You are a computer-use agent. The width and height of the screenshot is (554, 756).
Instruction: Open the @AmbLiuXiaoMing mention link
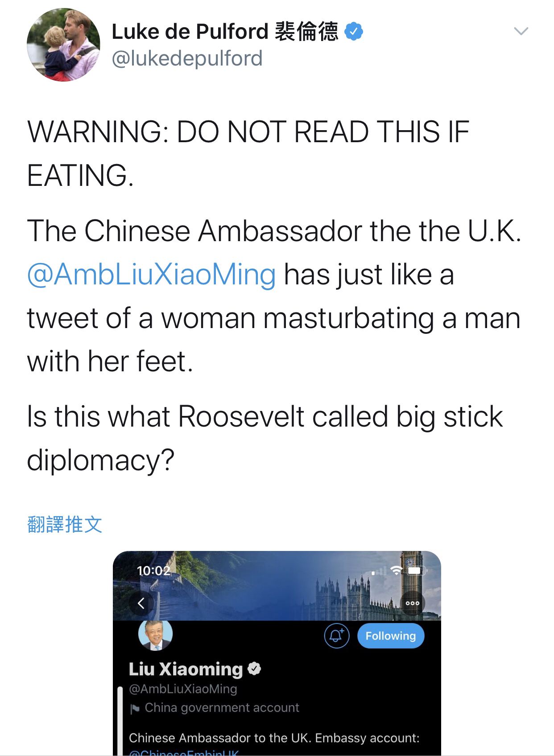(x=152, y=274)
